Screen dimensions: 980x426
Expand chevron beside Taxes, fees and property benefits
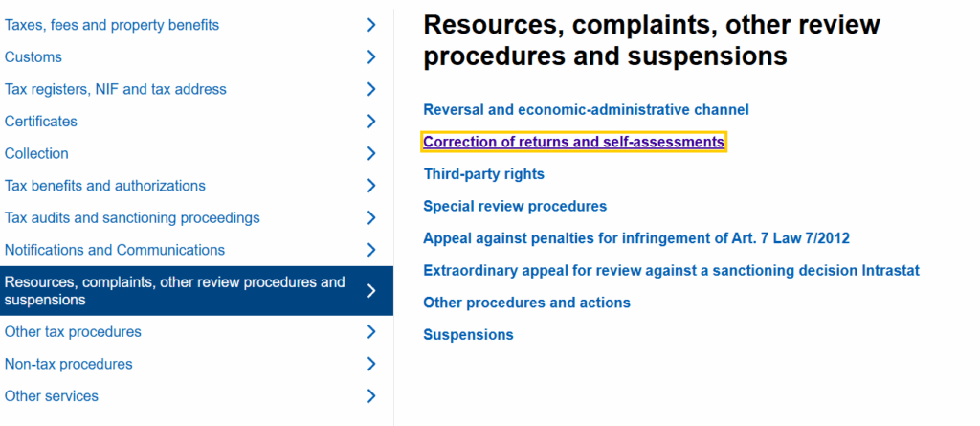371,25
